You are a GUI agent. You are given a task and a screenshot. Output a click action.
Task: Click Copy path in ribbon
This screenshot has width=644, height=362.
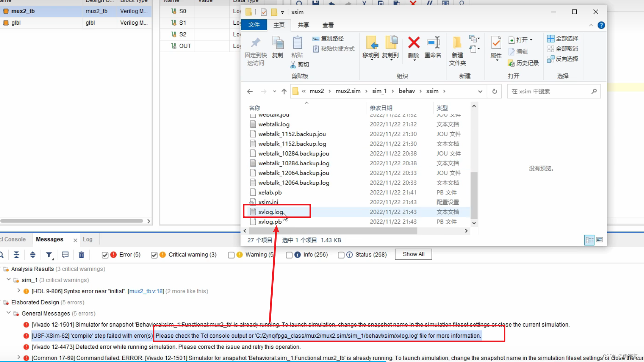pyautogui.click(x=328, y=39)
